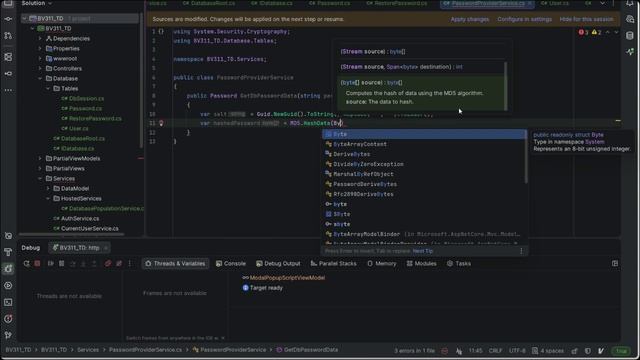Image resolution: width=640 pixels, height=360 pixels.
Task: Open the Pull Requests sidebar icon
Action: [8, 36]
